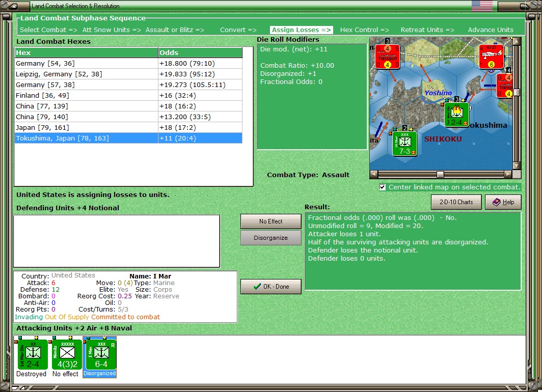Click the red Ki-27 aircraft unit on map

[x=491, y=57]
